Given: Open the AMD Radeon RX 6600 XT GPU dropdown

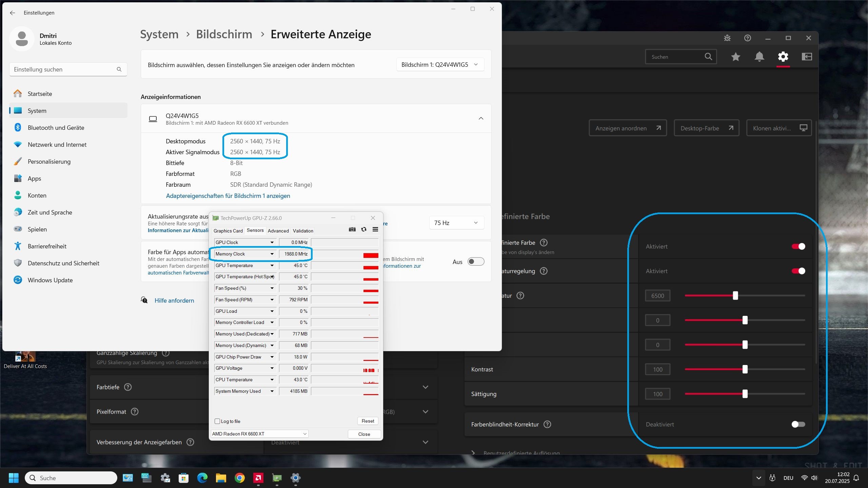Looking at the screenshot, I should (260, 434).
